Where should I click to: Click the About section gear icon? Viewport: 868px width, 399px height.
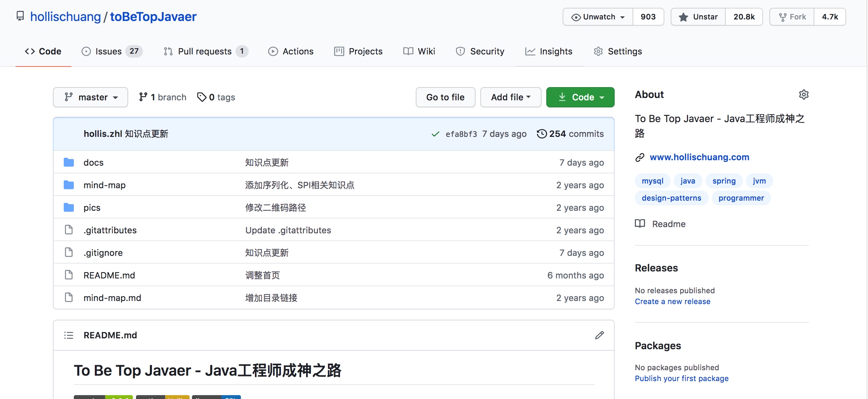[804, 94]
